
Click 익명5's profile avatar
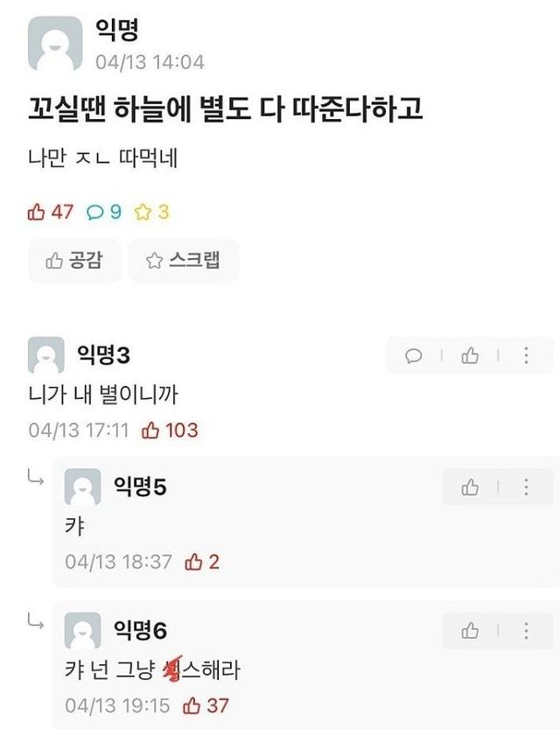(83, 487)
